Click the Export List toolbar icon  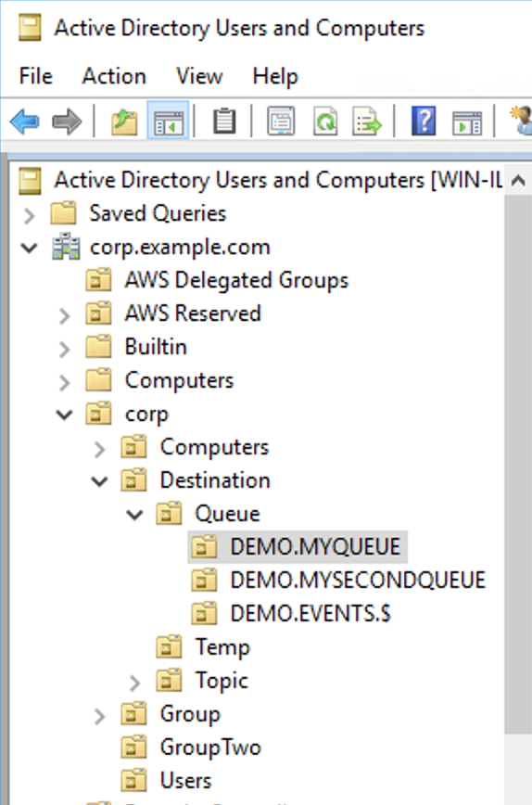pyautogui.click(x=367, y=121)
